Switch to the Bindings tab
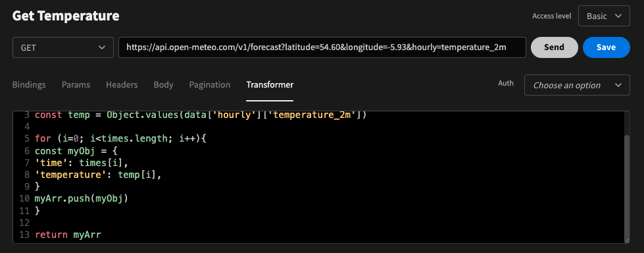 click(29, 85)
